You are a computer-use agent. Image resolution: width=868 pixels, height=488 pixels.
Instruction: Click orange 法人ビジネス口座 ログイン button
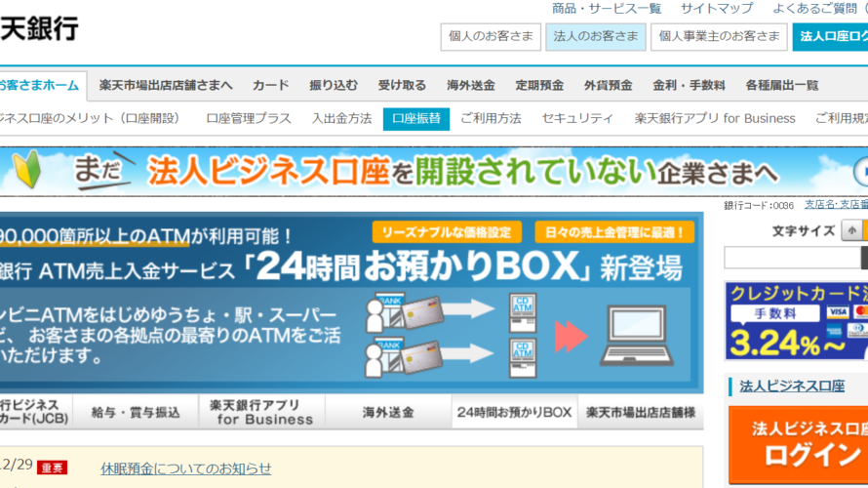798,445
